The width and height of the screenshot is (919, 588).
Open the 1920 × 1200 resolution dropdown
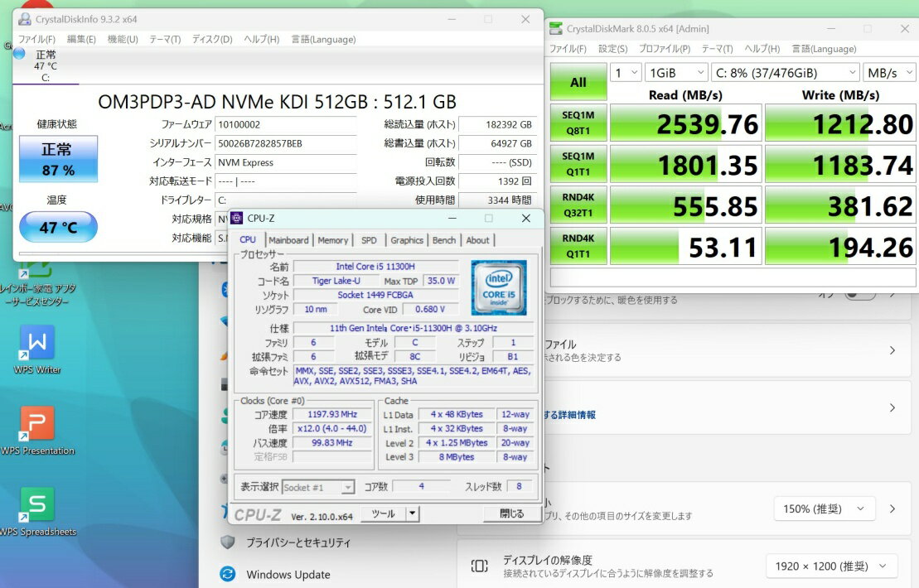point(830,566)
